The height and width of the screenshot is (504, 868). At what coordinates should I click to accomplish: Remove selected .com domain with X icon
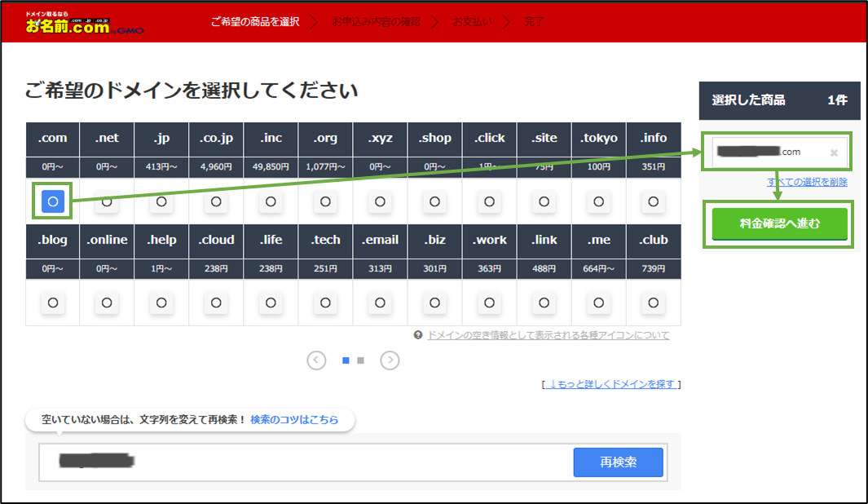pyautogui.click(x=834, y=153)
